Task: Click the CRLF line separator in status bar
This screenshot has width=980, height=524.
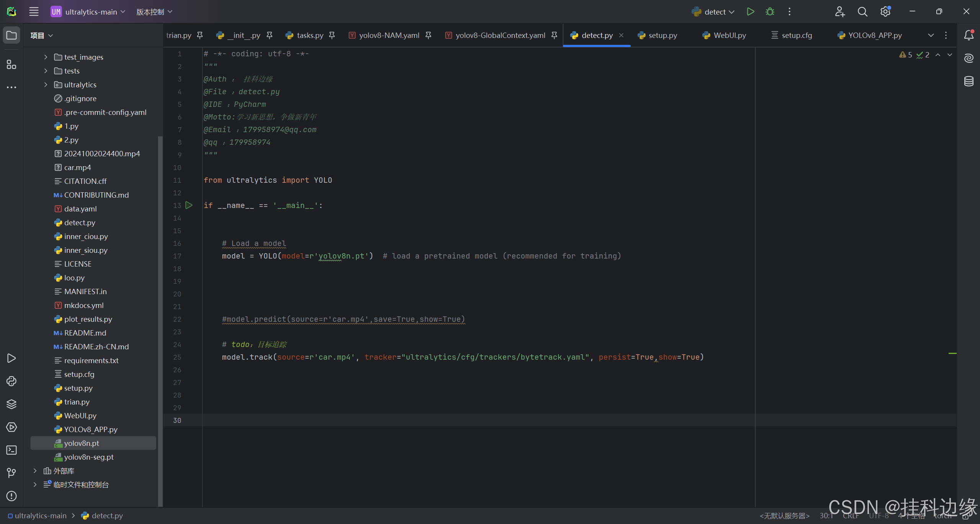Action: [x=850, y=516]
